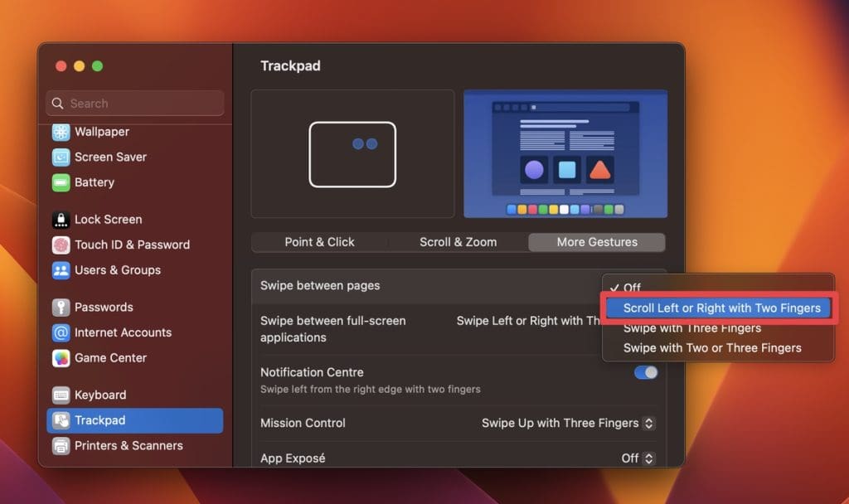Click the Users & Groups icon
This screenshot has width=849, height=504.
(x=61, y=270)
